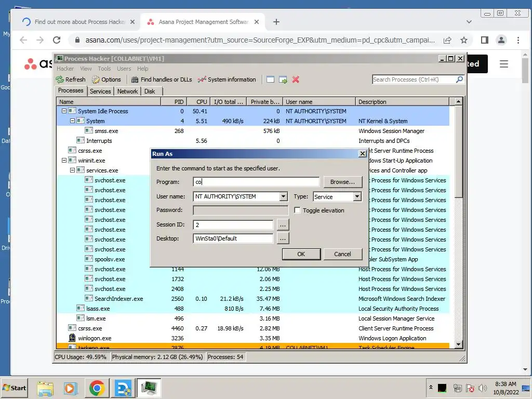This screenshot has width=532, height=399.
Task: Open Windows Explorer from taskbar
Action: pyautogui.click(x=45, y=388)
